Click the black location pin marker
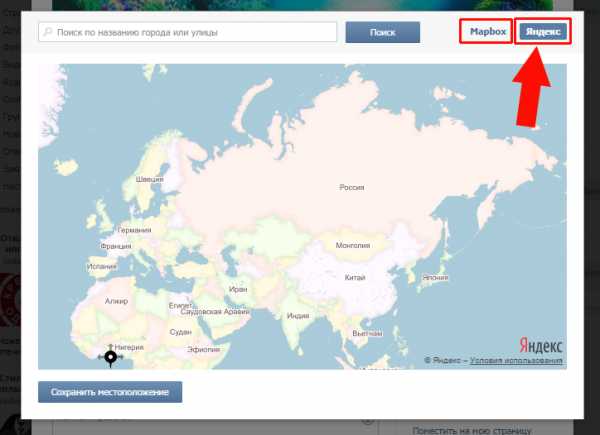 111,358
